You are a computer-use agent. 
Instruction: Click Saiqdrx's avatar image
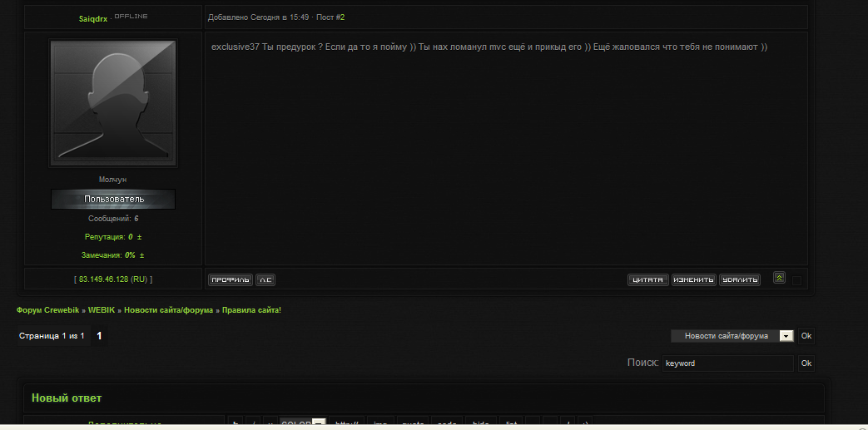click(113, 103)
